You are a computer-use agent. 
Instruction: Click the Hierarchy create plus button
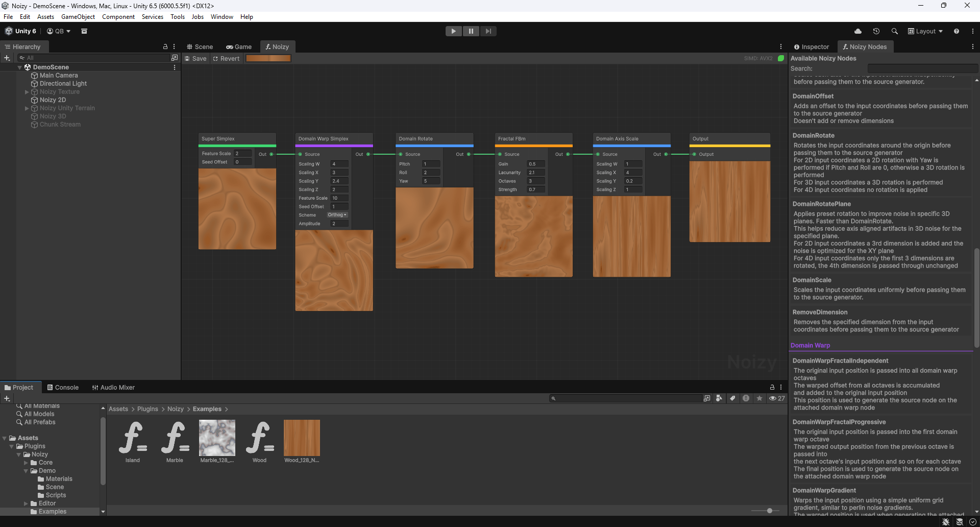click(x=7, y=58)
